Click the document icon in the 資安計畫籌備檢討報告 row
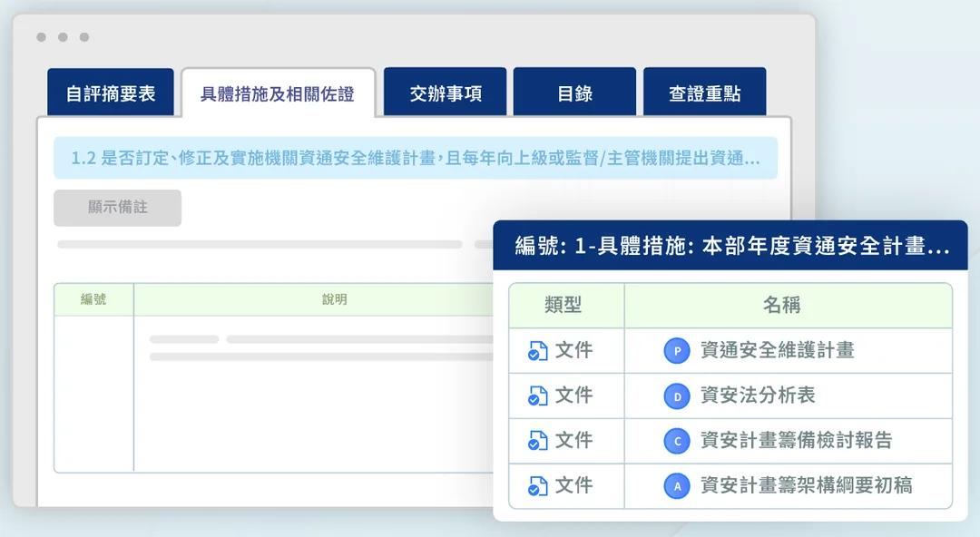The image size is (980, 537). pyautogui.click(x=537, y=441)
